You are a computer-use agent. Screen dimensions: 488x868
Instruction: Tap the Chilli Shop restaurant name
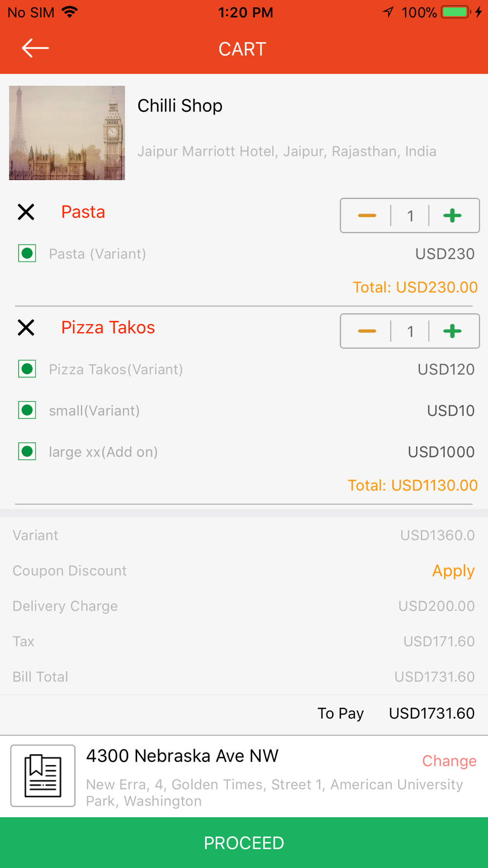coord(180,105)
